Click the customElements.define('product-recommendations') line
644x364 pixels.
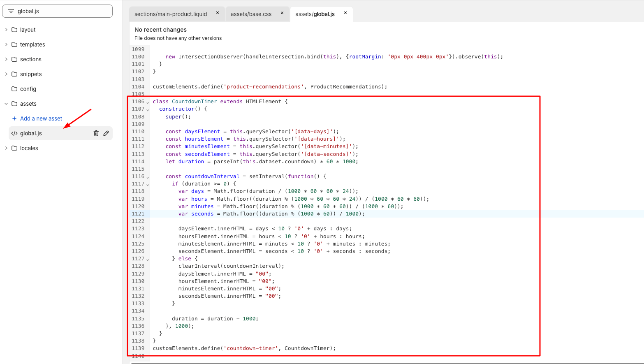[270, 87]
